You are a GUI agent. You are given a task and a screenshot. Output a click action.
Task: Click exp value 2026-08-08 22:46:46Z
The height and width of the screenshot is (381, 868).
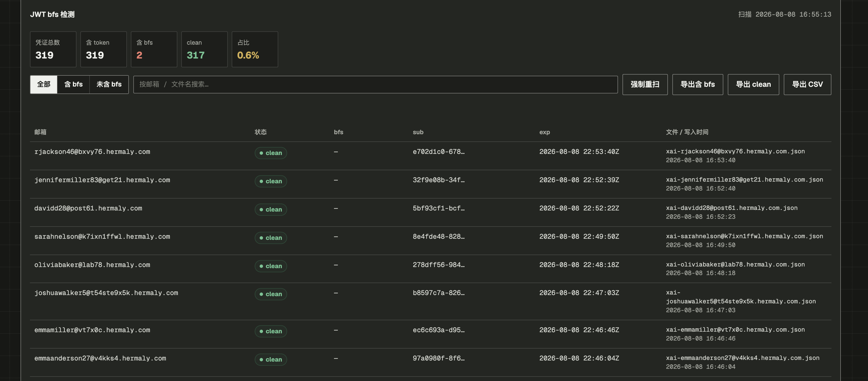pos(579,330)
